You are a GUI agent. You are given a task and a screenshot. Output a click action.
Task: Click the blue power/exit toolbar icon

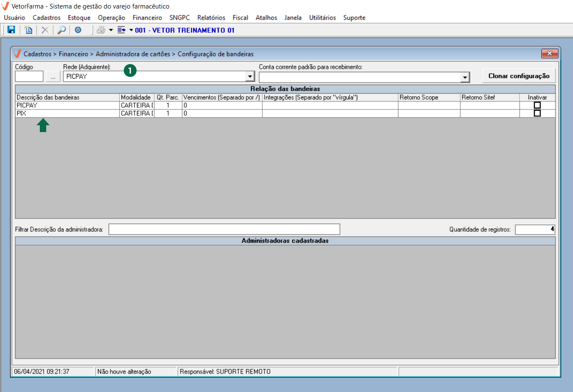pyautogui.click(x=78, y=30)
